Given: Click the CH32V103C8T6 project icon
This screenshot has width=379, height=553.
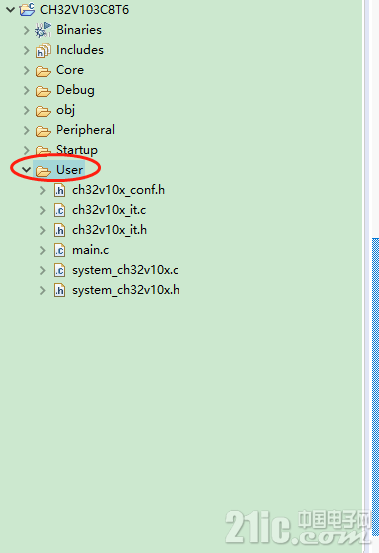Looking at the screenshot, I should pos(27,10).
